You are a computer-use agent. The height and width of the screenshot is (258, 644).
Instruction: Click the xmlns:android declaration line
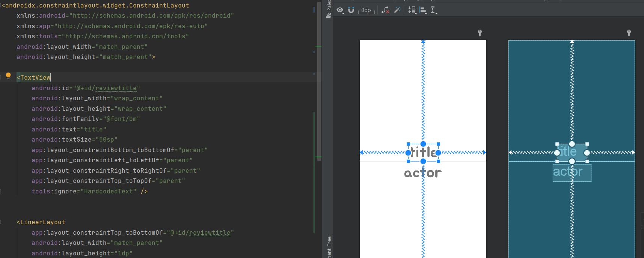[x=125, y=15]
